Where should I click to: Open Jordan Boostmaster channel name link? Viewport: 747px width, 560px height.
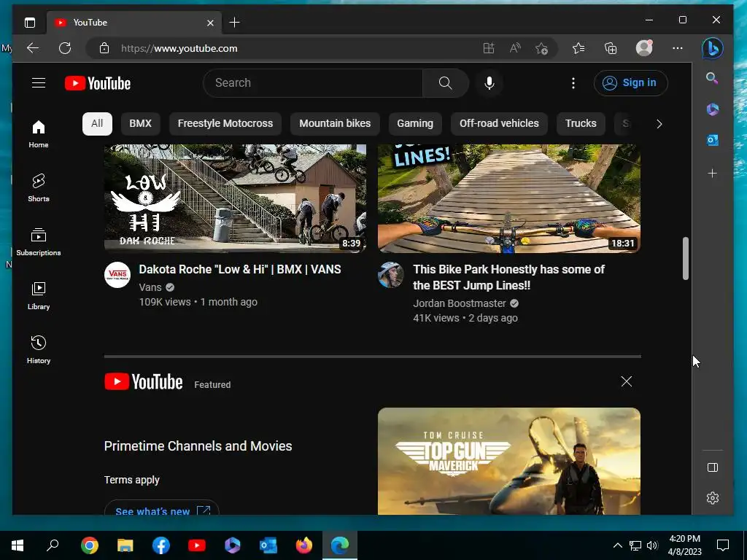click(460, 303)
